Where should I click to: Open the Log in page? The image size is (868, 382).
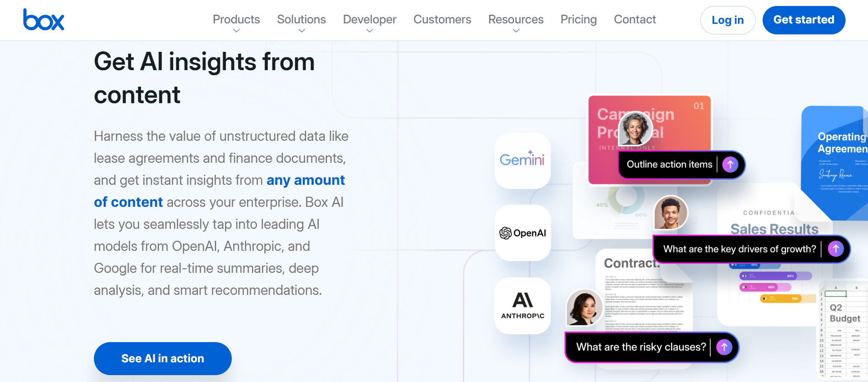tap(728, 20)
